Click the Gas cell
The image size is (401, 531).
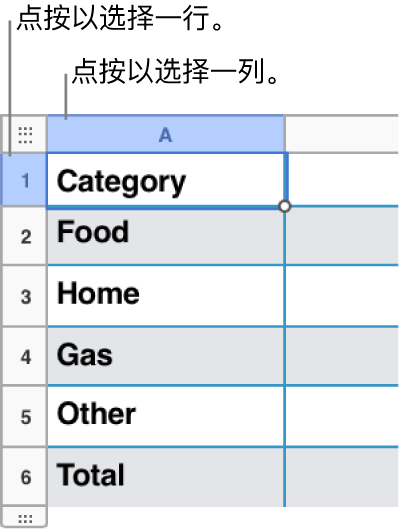(x=166, y=357)
